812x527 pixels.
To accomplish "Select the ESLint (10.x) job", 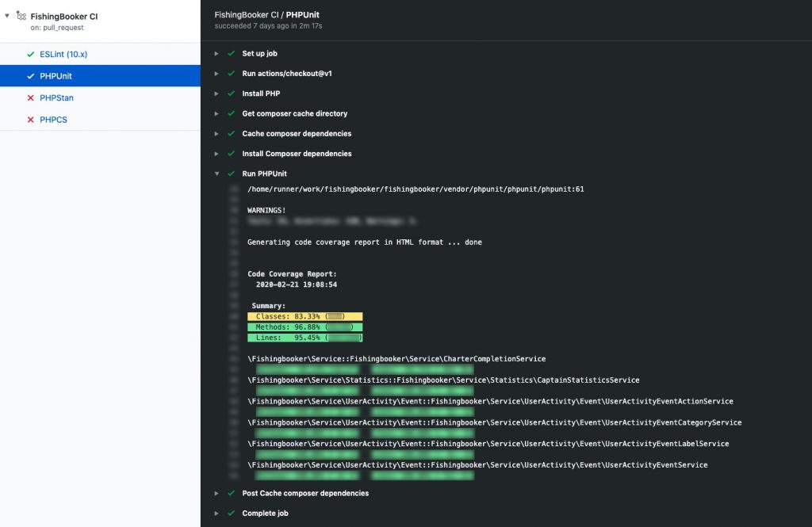I will [62, 54].
